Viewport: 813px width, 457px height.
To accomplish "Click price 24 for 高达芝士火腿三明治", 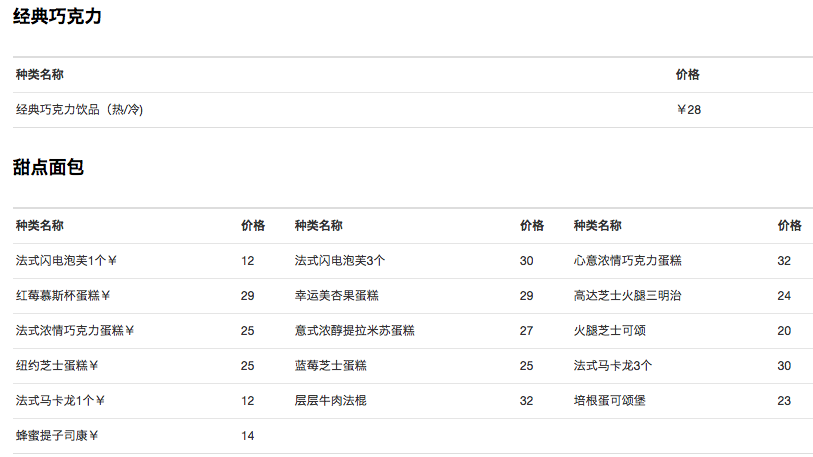I will [784, 296].
